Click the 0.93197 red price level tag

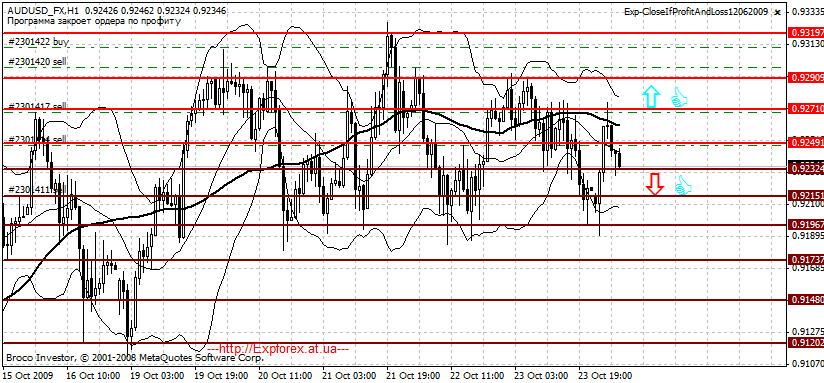[x=806, y=33]
